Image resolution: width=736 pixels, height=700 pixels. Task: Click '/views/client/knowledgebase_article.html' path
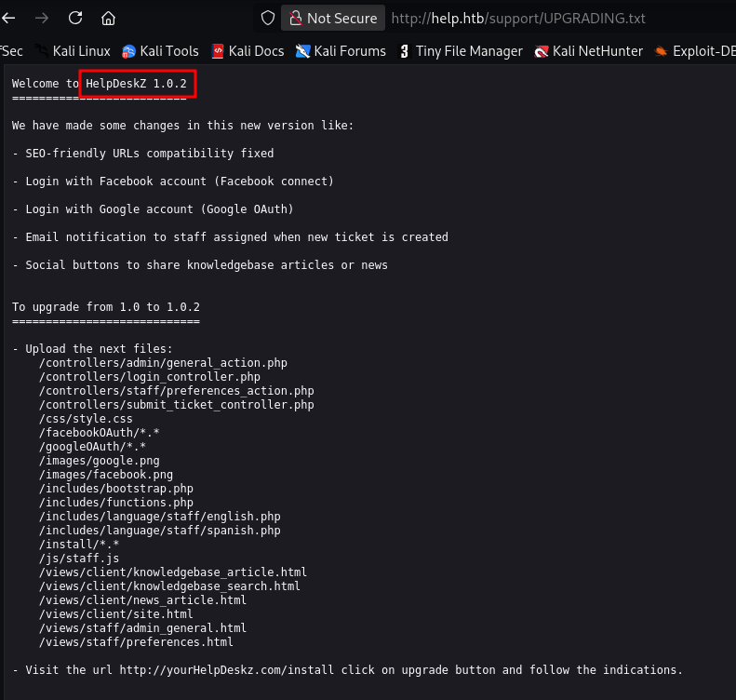173,572
